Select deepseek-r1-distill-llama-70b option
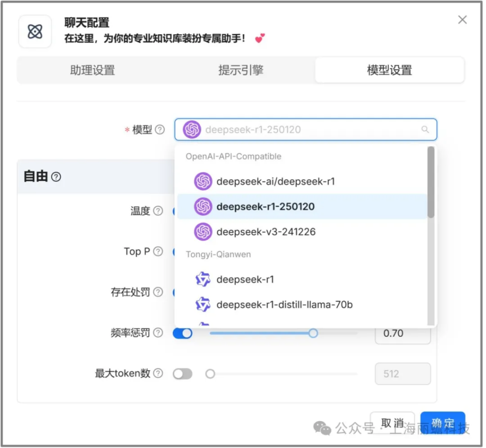 coord(302,305)
